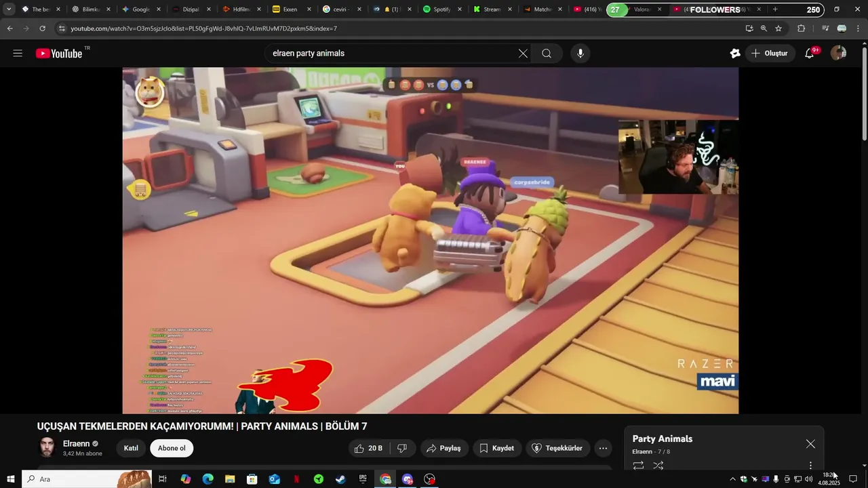Shuffle the Party Animals playlist
Screen dimensions: 868x488
(x=658, y=466)
